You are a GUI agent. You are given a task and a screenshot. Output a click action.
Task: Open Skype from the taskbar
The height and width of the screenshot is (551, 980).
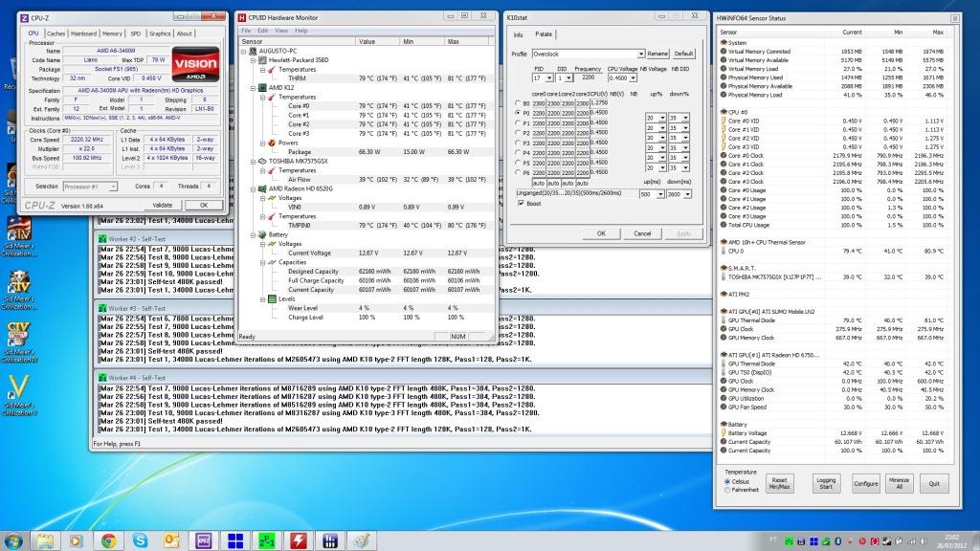140,540
